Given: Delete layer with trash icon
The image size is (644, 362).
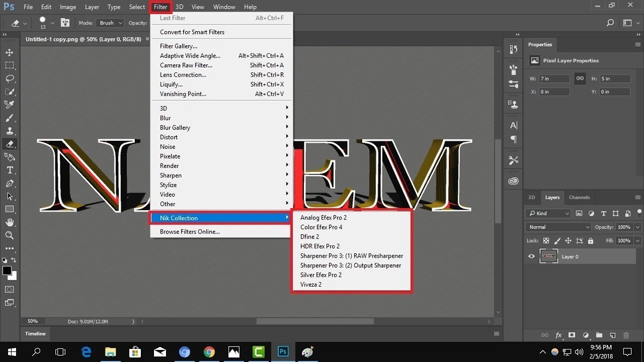Looking at the screenshot, I should click(x=626, y=335).
